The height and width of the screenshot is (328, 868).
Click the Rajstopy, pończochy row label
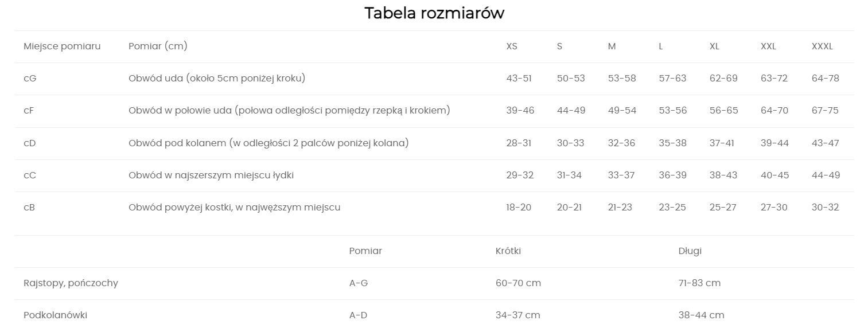[x=71, y=283]
